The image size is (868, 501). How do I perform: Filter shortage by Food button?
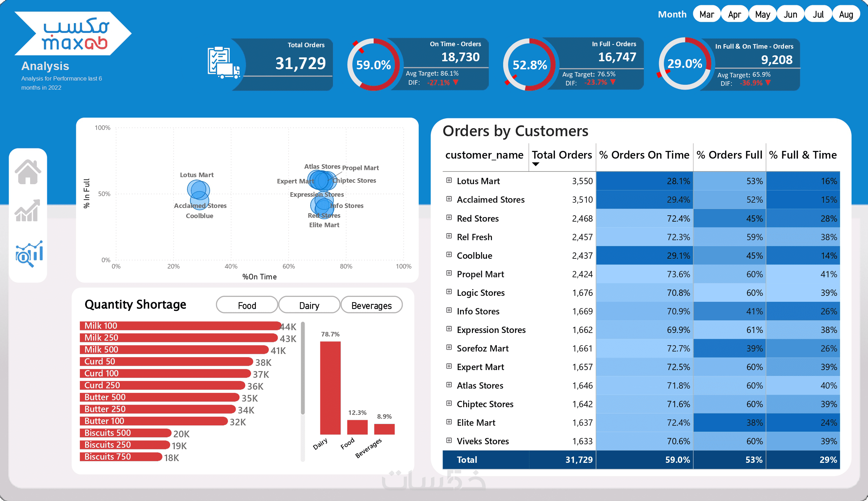pyautogui.click(x=247, y=305)
